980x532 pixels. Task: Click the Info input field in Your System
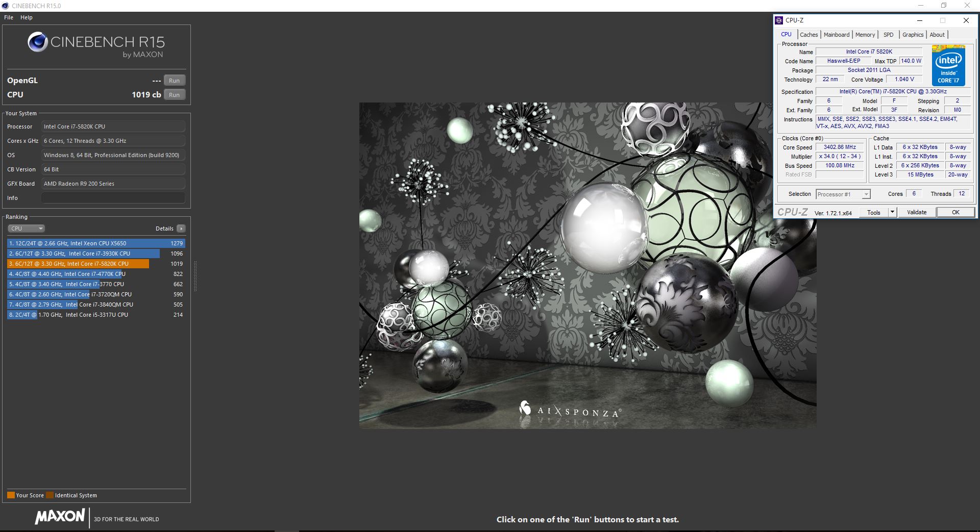[113, 198]
